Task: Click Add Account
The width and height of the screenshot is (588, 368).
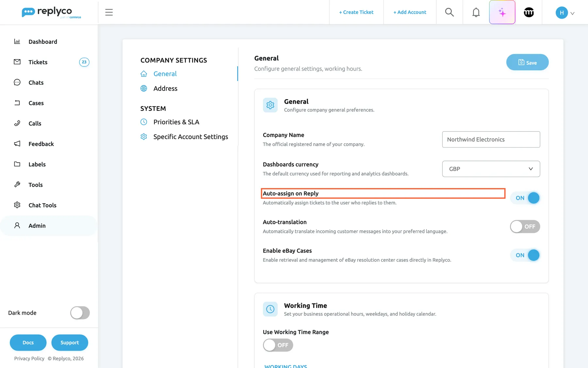Action: click(410, 12)
